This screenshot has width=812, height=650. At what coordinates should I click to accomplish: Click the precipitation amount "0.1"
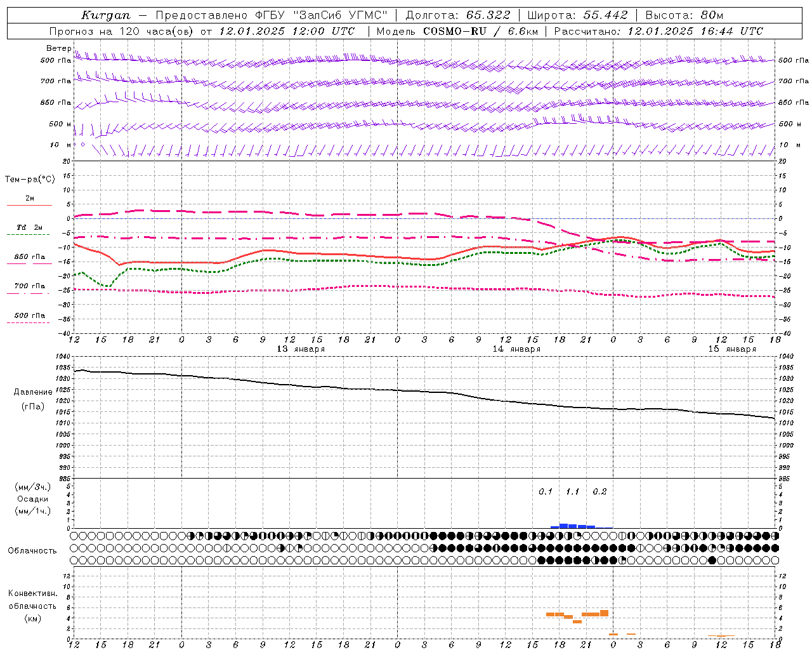coord(546,492)
